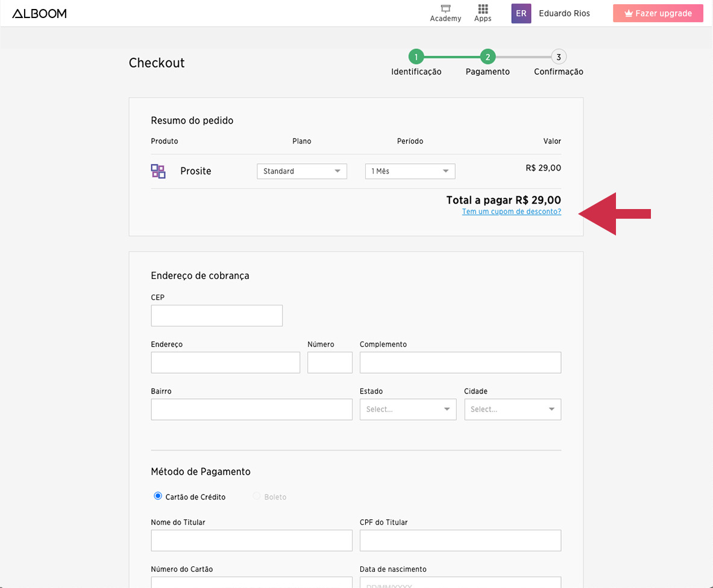Screen dimensions: 713x588
Task: Click the discount coupon link
Action: [511, 211]
